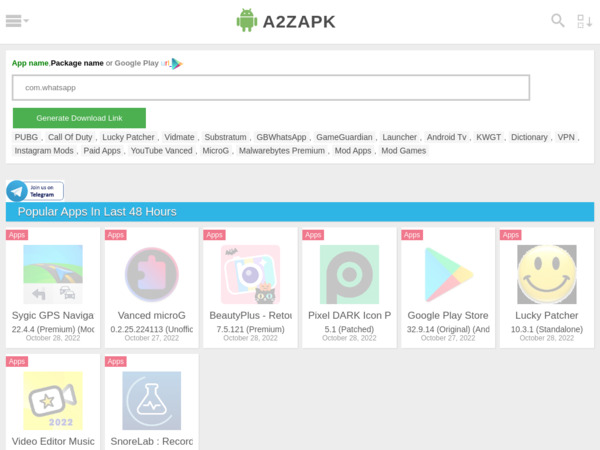
Task: Open the VPN tag
Action: pyautogui.click(x=566, y=137)
